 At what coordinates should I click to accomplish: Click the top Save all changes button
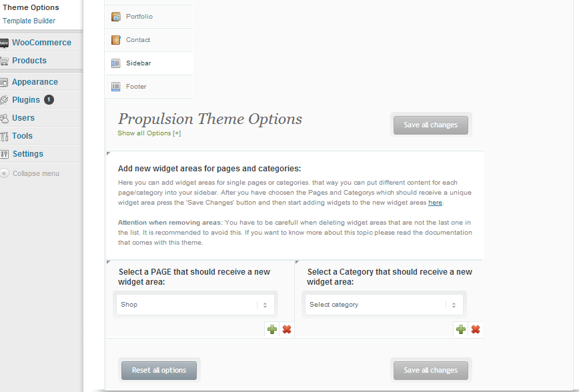430,125
